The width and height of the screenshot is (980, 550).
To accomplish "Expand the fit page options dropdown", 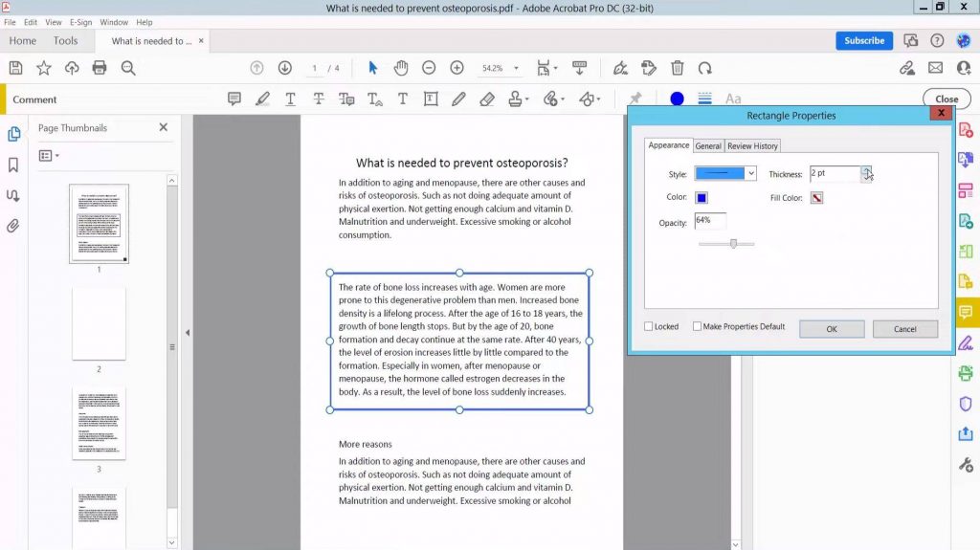I will point(556,68).
